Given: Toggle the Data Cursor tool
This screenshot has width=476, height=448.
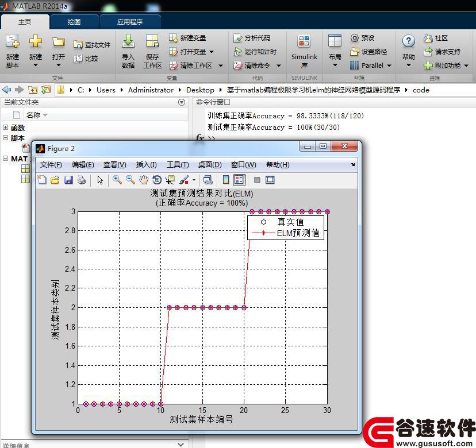Looking at the screenshot, I should pos(170,180).
